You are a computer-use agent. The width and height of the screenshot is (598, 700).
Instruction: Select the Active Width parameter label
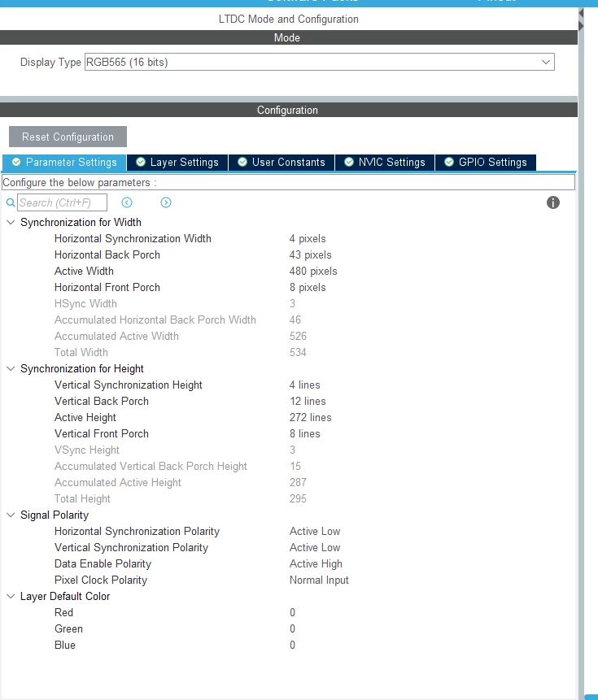[84, 271]
